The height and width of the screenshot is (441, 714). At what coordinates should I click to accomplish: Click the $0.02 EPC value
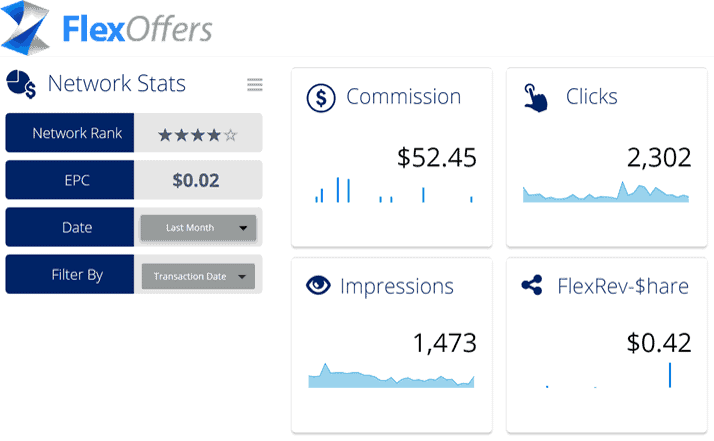197,181
